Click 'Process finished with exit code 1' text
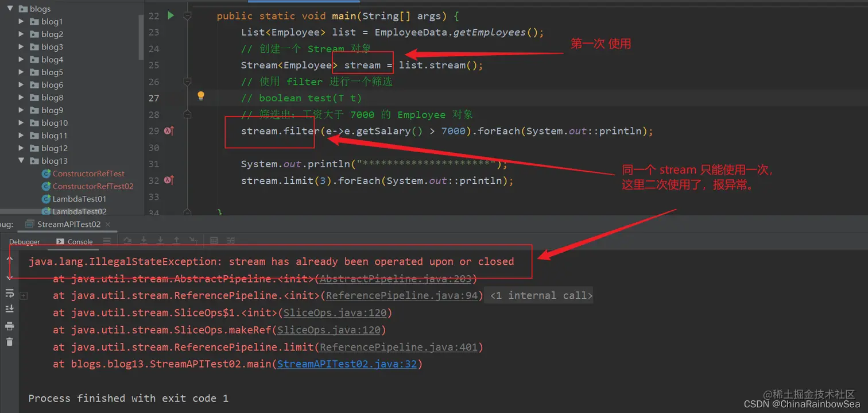Viewport: 868px width, 413px height. click(x=128, y=398)
